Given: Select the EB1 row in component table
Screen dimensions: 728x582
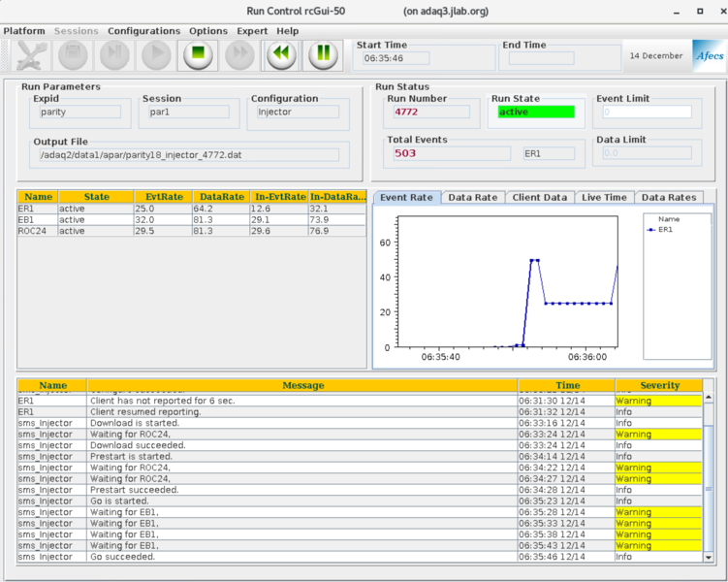Looking at the screenshot, I should click(x=192, y=219).
